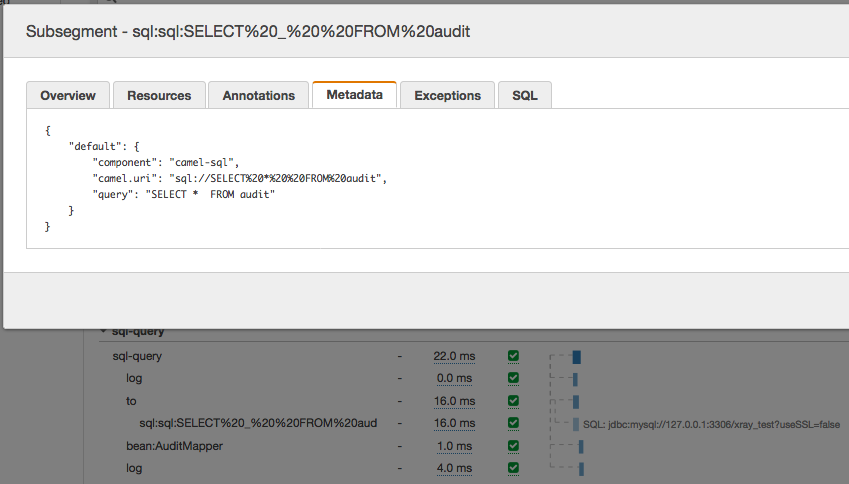Select the sql-query row in trace list
Image resolution: width=849 pixels, height=484 pixels.
click(137, 356)
